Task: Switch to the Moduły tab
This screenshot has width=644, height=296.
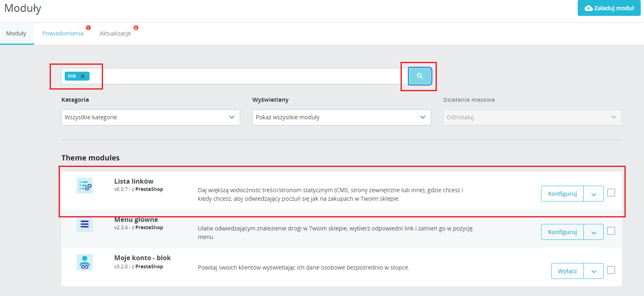Action: pyautogui.click(x=16, y=33)
